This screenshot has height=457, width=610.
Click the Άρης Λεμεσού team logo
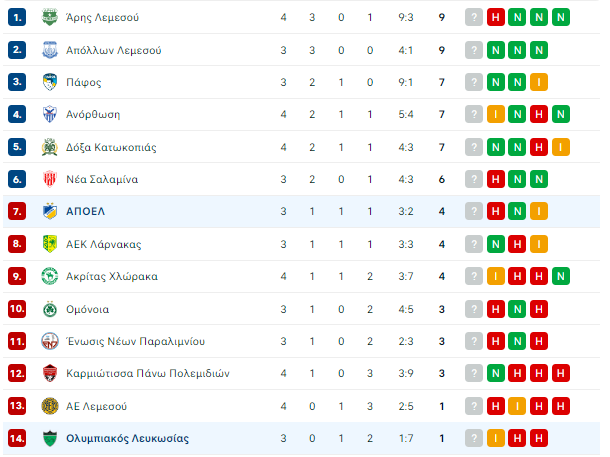tap(49, 17)
